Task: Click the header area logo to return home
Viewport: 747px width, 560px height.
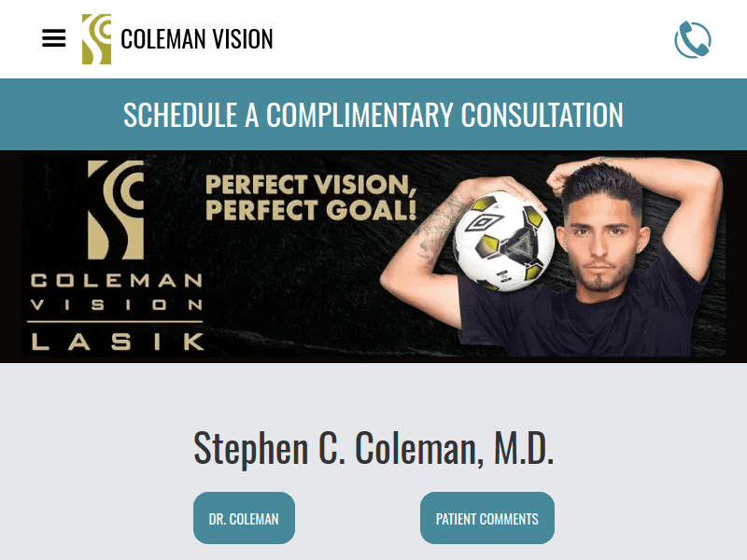Action: coord(97,38)
